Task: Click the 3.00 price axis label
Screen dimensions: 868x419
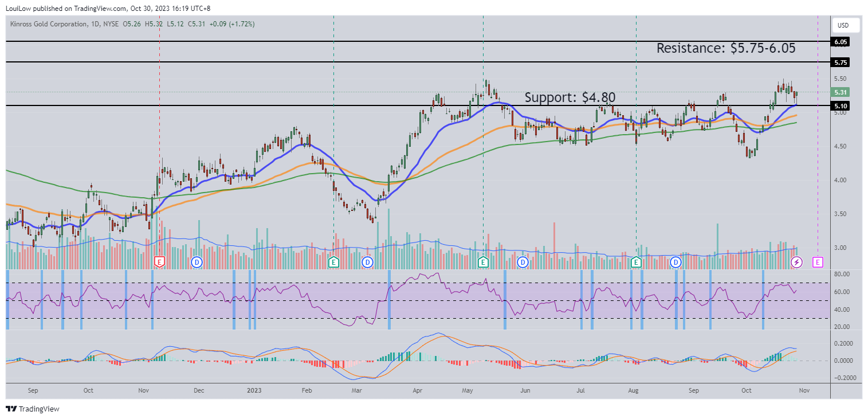Action: tap(840, 248)
